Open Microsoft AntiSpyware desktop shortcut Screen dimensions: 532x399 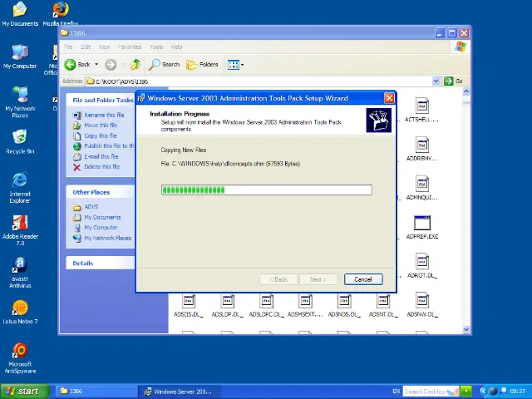click(x=20, y=352)
